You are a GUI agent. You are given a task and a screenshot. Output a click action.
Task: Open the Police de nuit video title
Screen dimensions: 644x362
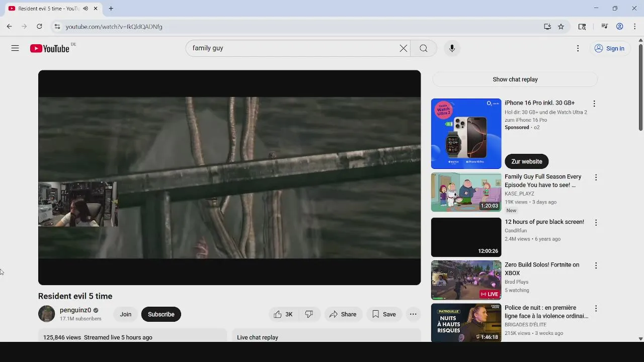(x=546, y=312)
